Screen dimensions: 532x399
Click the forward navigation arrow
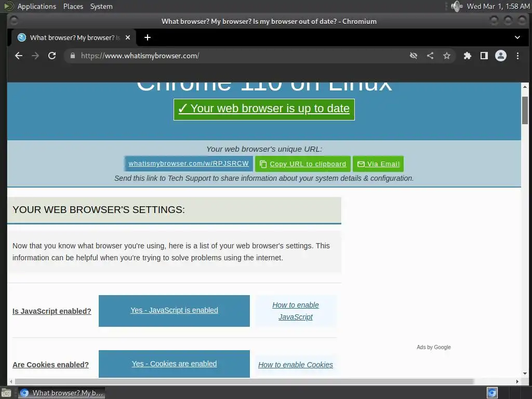coord(35,56)
